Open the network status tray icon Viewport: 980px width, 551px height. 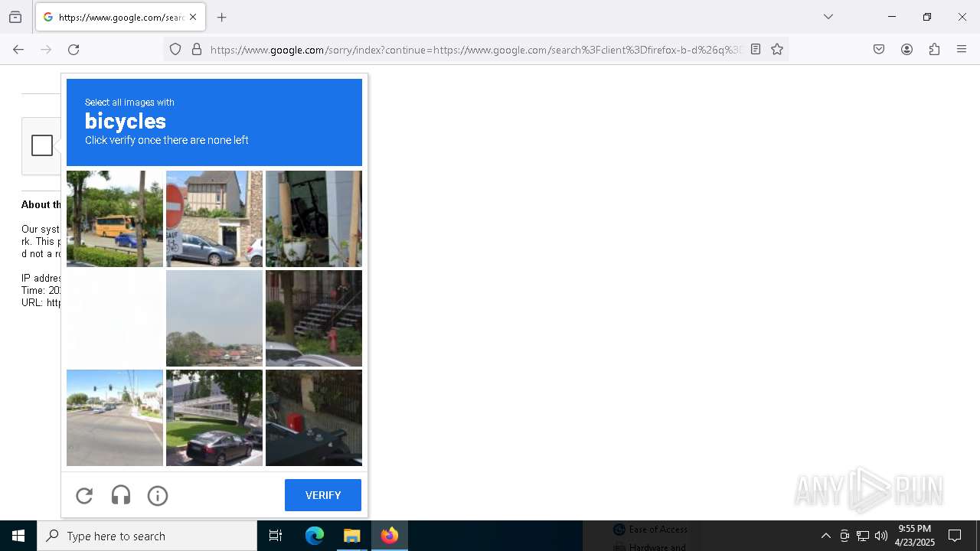(x=863, y=536)
